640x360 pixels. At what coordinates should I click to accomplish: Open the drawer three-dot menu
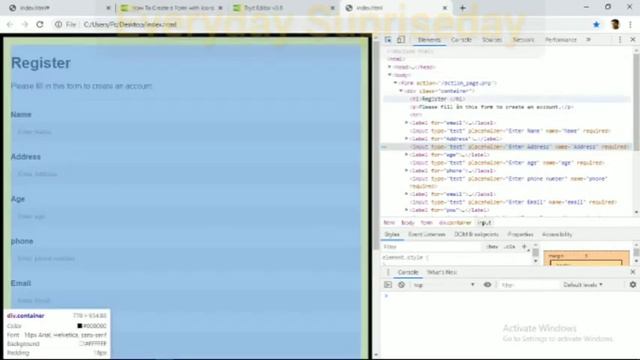click(388, 272)
